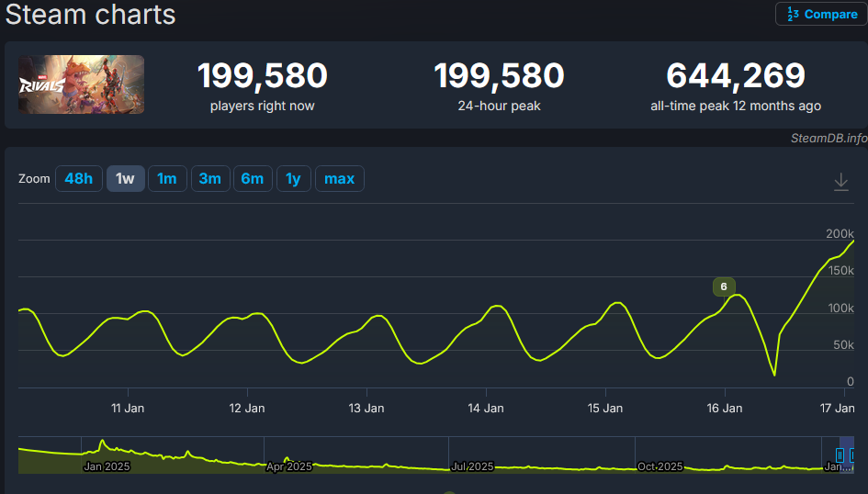This screenshot has width=868, height=494.
Task: Click the 13 Jan axis label
Action: click(366, 409)
